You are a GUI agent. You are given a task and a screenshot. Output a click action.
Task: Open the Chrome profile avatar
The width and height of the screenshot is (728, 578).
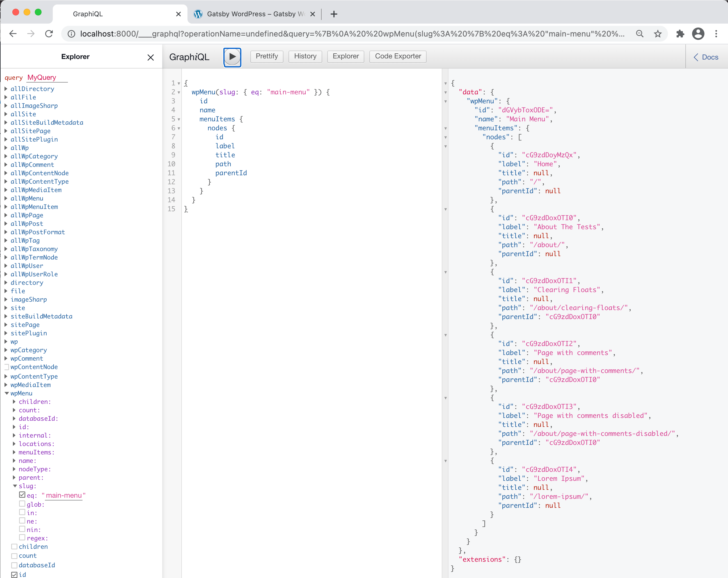[x=698, y=34]
